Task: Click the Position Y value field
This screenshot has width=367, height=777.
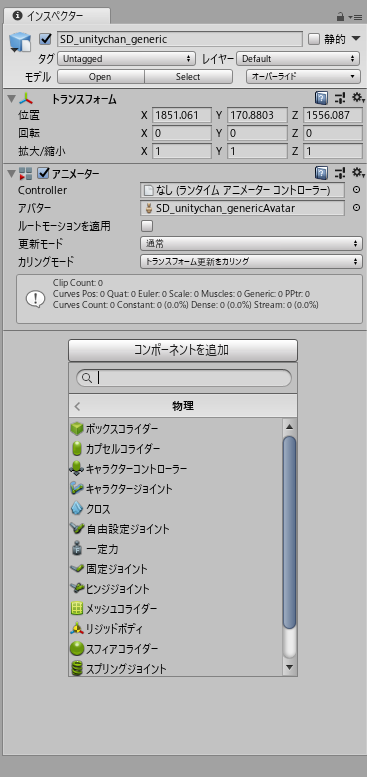Action: (257, 115)
